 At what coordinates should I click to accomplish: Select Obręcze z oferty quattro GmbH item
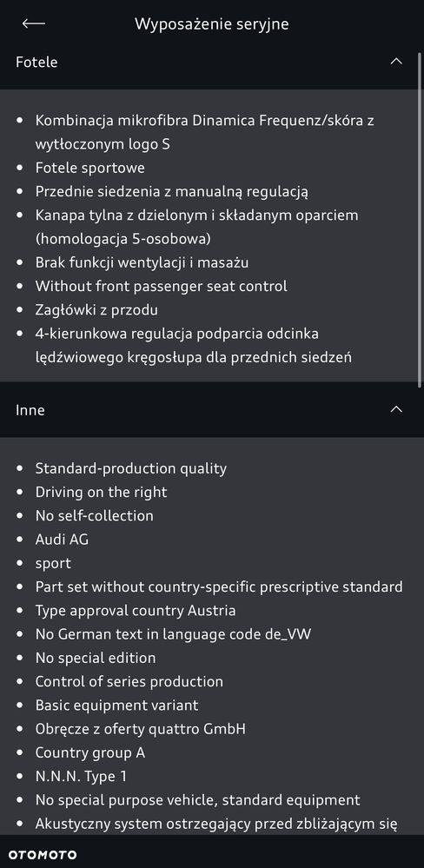(x=140, y=729)
